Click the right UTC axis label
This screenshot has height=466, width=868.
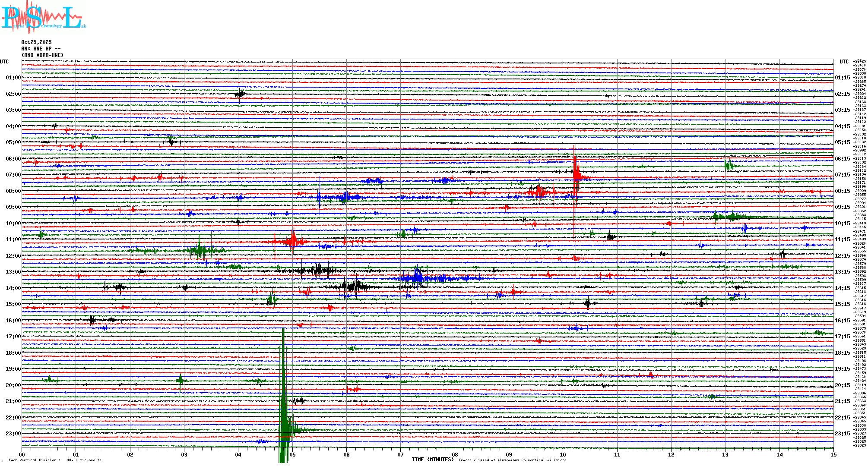pyautogui.click(x=844, y=62)
